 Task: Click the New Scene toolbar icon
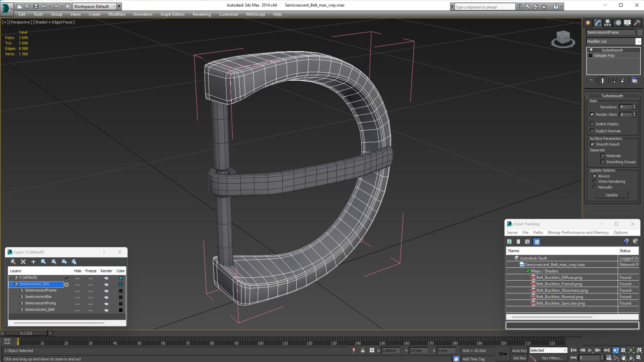pyautogui.click(x=19, y=6)
